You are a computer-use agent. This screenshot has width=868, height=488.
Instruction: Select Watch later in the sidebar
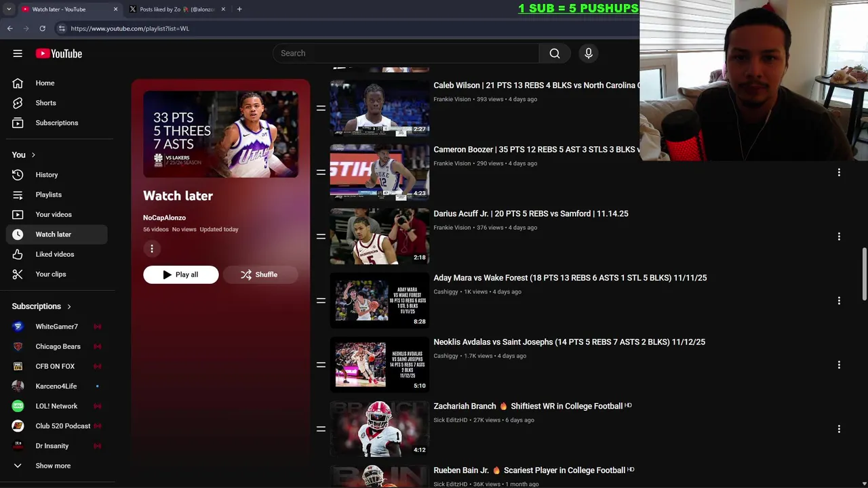pos(57,235)
